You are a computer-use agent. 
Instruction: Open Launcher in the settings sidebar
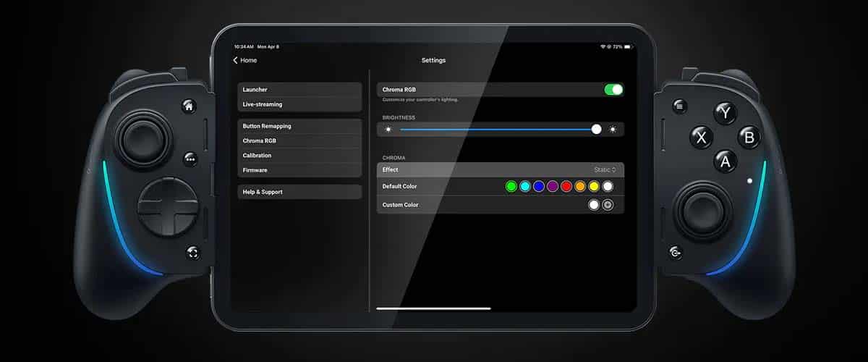(x=299, y=90)
